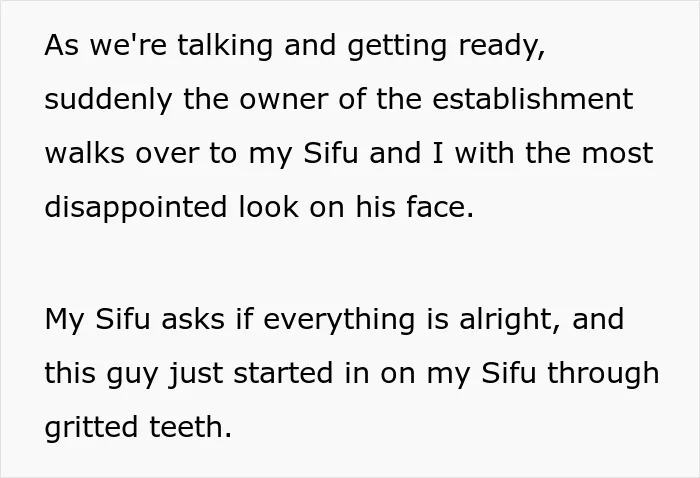Screen dimensions: 700x478
Task: Click the word "walks"
Action: tap(84, 153)
